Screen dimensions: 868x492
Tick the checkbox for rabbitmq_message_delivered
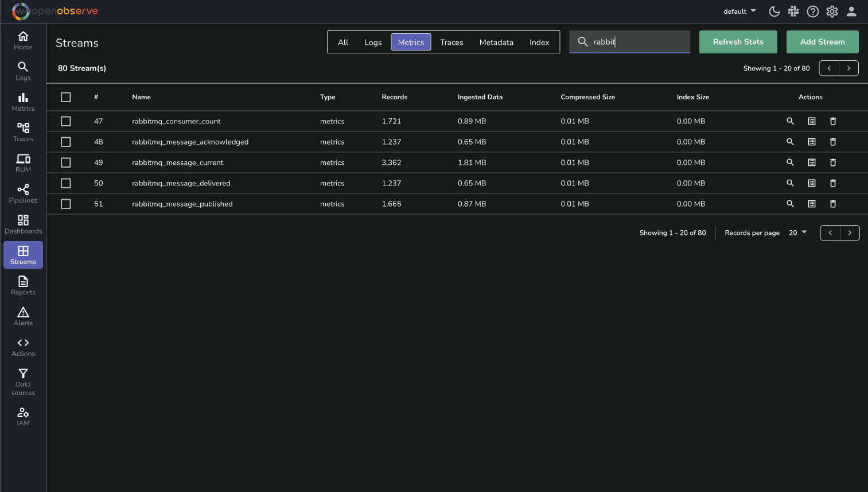(66, 183)
